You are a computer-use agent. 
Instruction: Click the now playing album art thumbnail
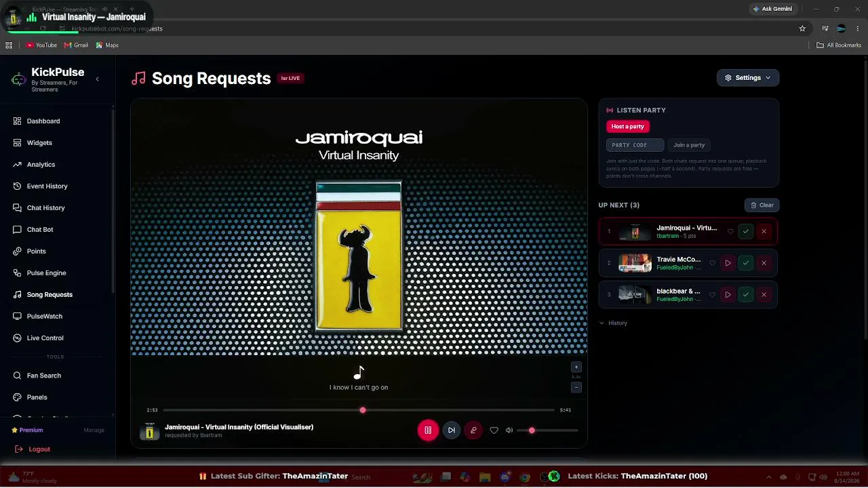pos(150,431)
